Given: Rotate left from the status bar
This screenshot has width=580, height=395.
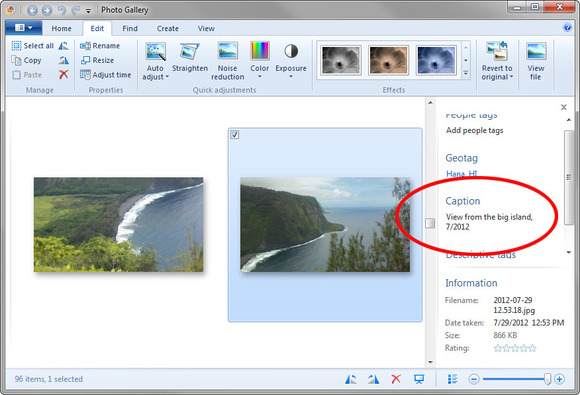Looking at the screenshot, I should coord(351,379).
